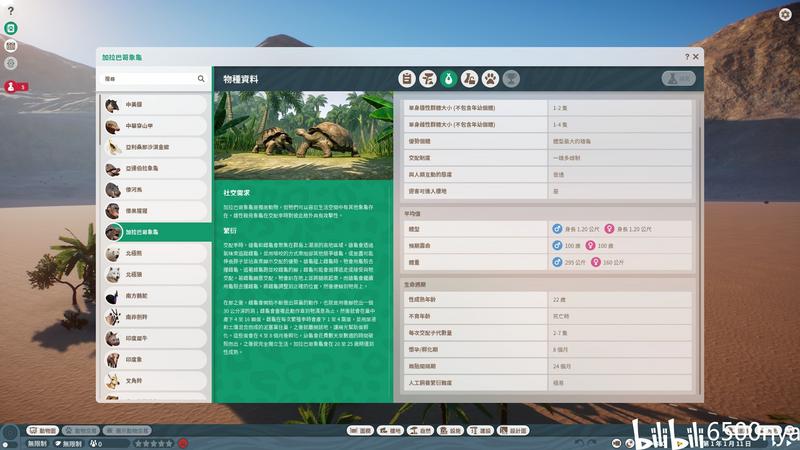Open the settings gear at top-right
This screenshot has height=450, width=800.
(785, 14)
